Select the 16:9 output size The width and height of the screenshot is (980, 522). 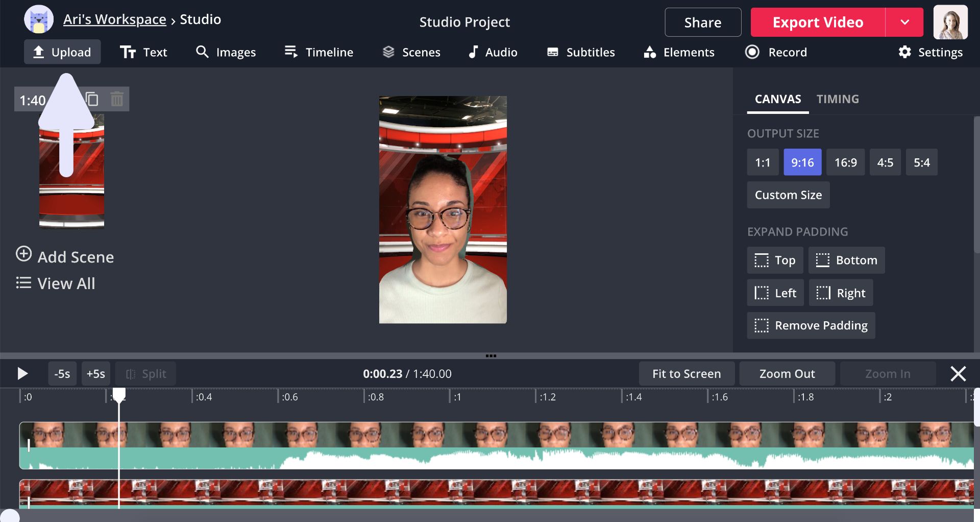click(x=845, y=162)
